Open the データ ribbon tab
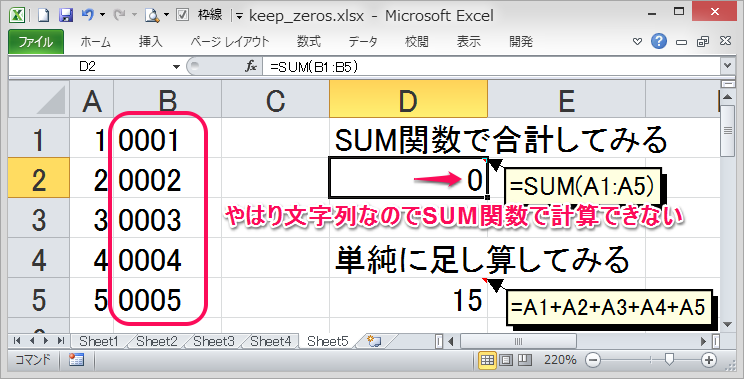 coord(363,42)
